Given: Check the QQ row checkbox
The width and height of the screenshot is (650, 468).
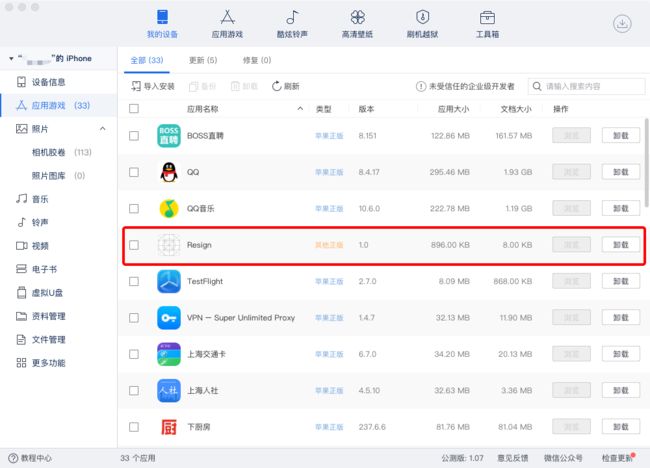Looking at the screenshot, I should pyautogui.click(x=134, y=172).
